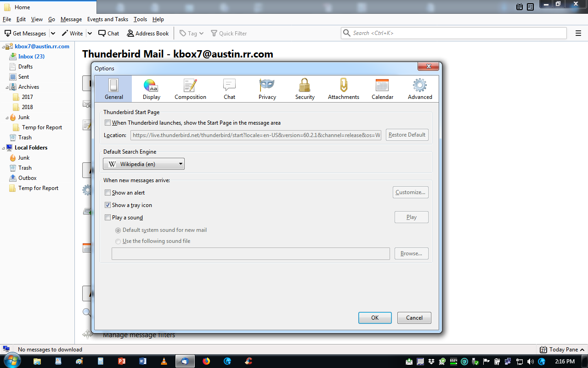Image resolution: width=588 pixels, height=368 pixels.
Task: Collapse the Archives folder
Action: pos(7,87)
